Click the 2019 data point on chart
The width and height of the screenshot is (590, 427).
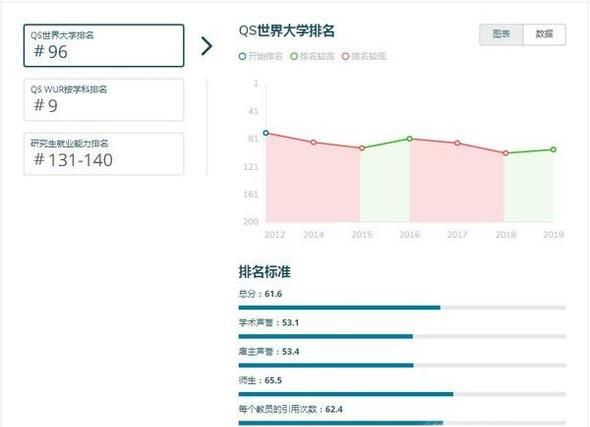tap(553, 149)
